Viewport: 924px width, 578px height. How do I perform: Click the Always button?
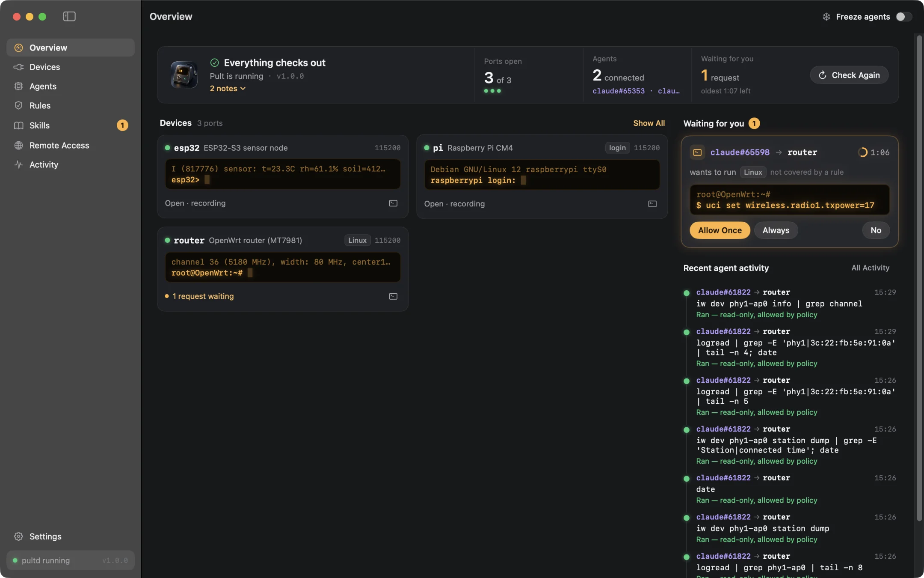[776, 230]
